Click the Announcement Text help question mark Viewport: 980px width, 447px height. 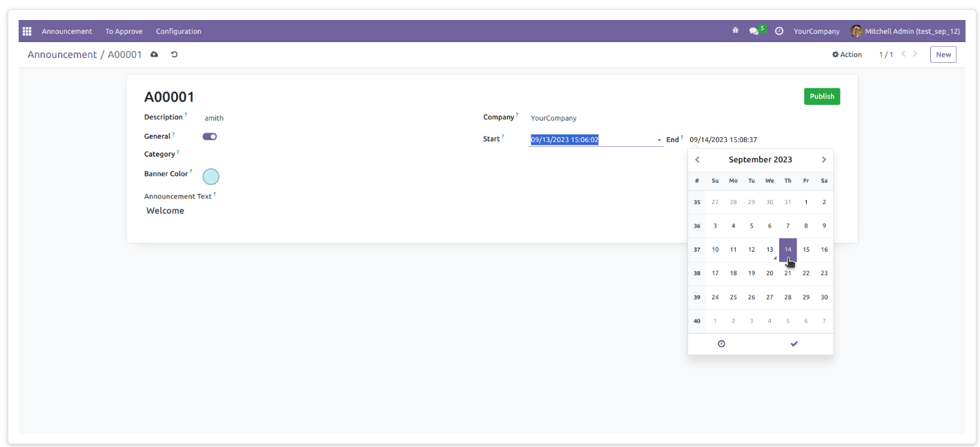pyautogui.click(x=215, y=194)
